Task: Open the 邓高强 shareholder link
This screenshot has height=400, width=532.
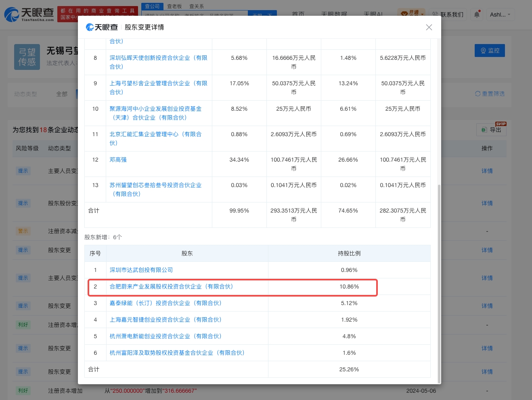Action: coord(118,160)
